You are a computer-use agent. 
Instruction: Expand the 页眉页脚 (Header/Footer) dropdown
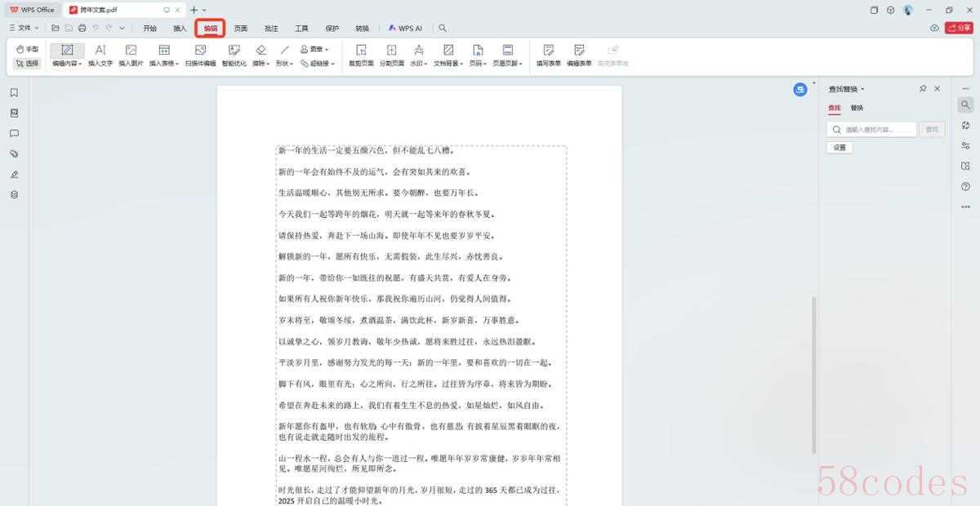507,55
